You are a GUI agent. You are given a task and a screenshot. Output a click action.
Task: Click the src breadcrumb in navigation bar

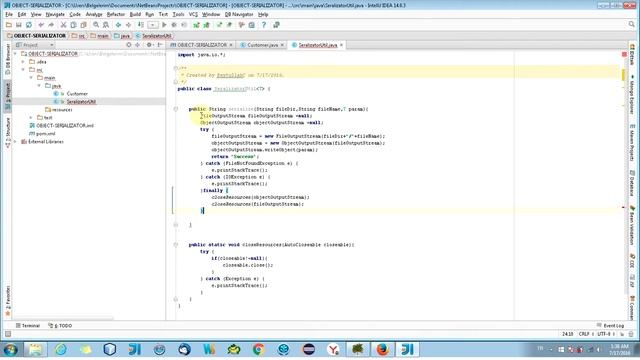[x=78, y=36]
